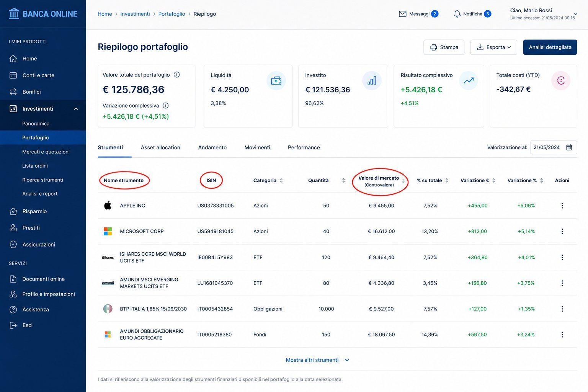This screenshot has width=588, height=392.
Task: Click the Investito bar chart icon
Action: (x=372, y=81)
